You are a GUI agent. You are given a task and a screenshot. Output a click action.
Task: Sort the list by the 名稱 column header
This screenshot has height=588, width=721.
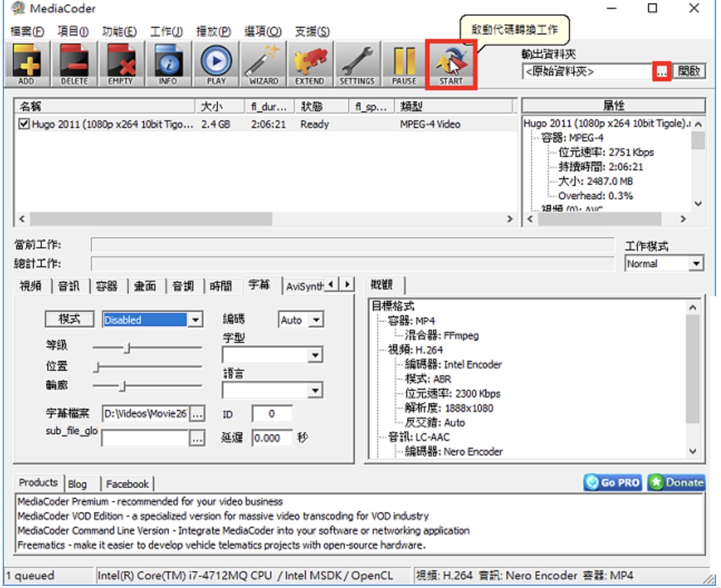[x=105, y=106]
